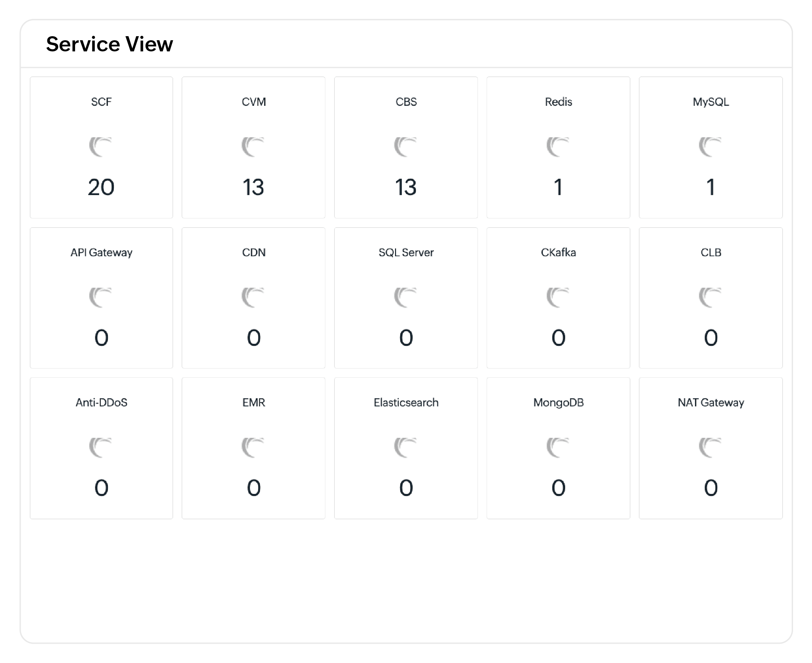Choose the NAT Gateway label
Viewport: 812px width, 663px height.
click(x=711, y=403)
